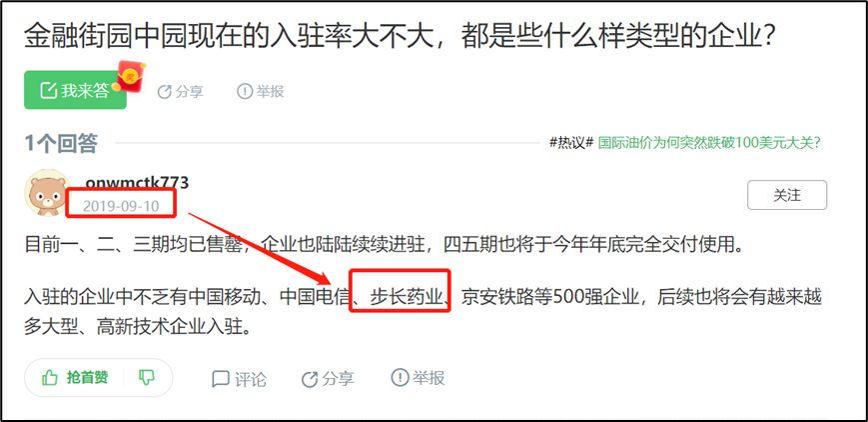This screenshot has height=422, width=868.
Task: Click the green 我来答 answer button
Action: [75, 90]
